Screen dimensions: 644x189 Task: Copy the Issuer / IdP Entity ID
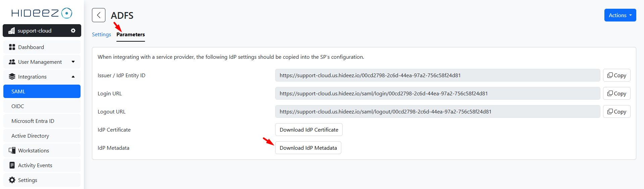point(616,75)
